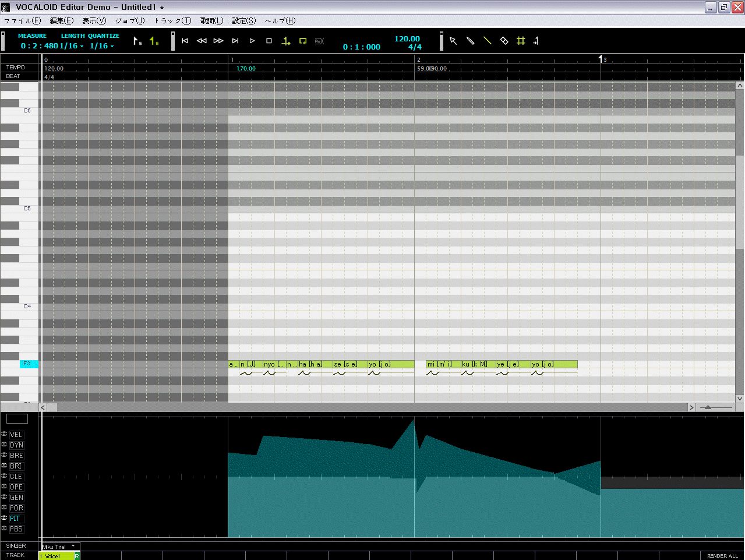Open the トラック(T) menu

tap(172, 20)
